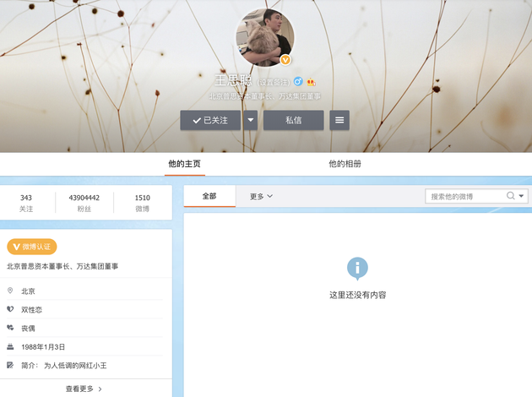Click the 搜索他的微博 search field
Viewport: 532px width, 397px height.
(x=464, y=196)
